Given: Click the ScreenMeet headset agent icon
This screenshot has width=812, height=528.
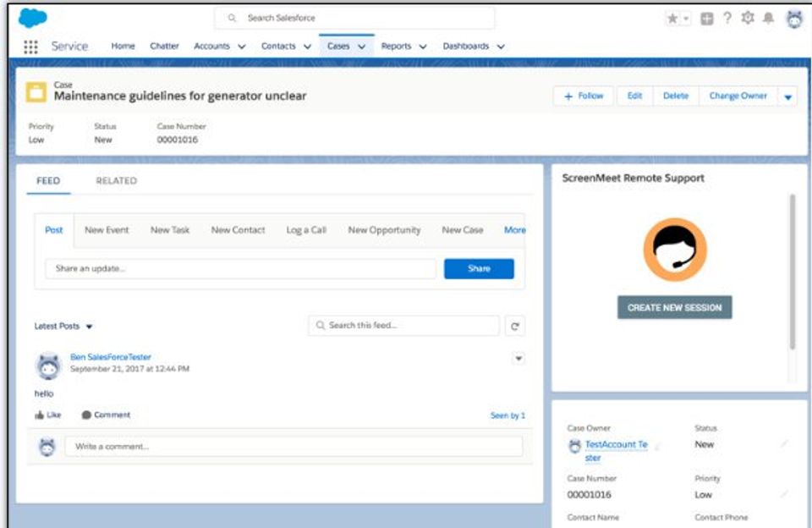Looking at the screenshot, I should (x=675, y=250).
